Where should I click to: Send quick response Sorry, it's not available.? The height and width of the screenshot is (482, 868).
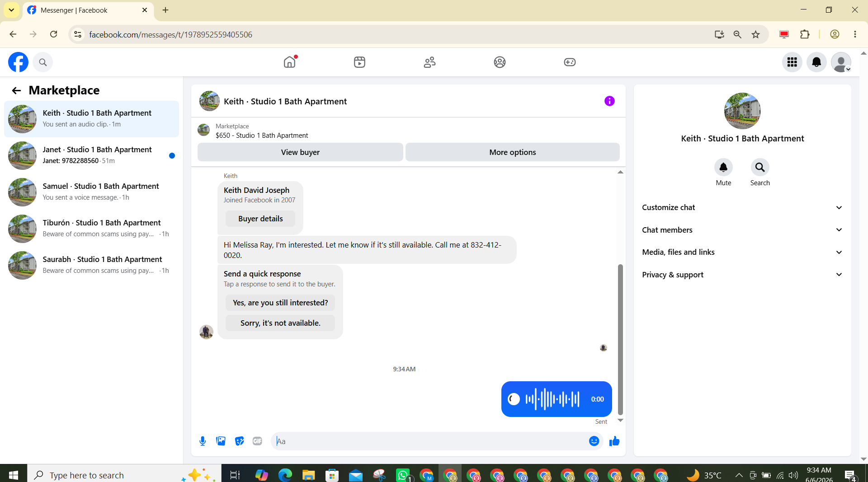point(280,323)
